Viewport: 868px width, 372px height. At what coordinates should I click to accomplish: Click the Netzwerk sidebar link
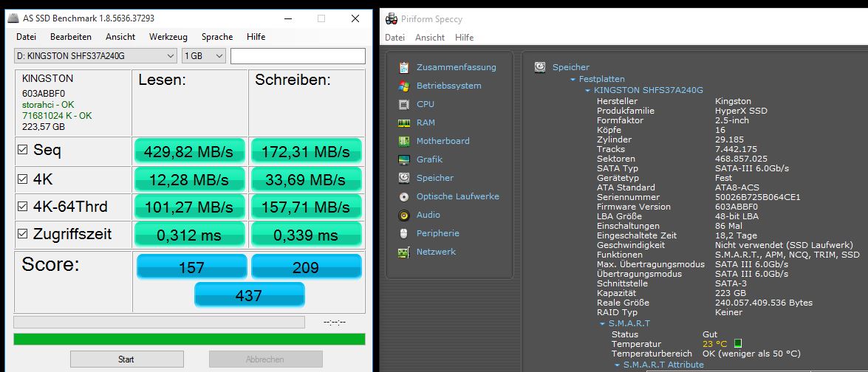(x=436, y=252)
